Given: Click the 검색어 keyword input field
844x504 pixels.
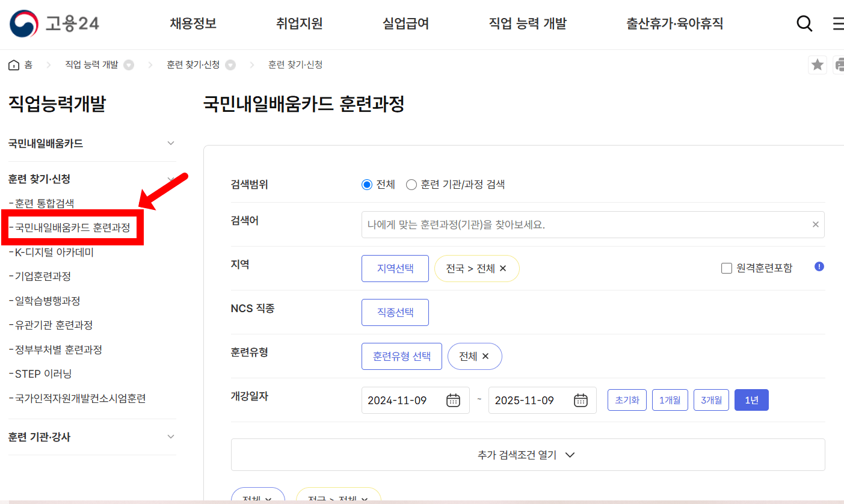Looking at the screenshot, I should pos(593,224).
